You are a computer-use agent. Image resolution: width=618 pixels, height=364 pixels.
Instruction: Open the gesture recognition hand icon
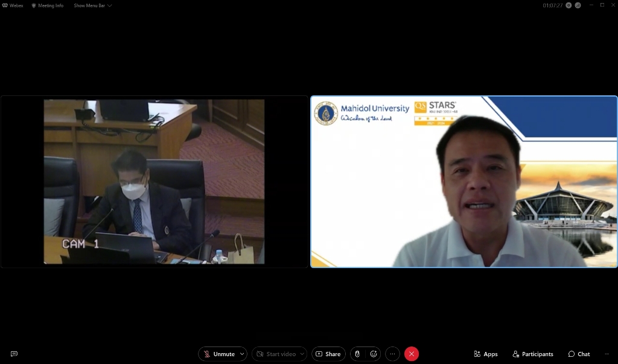357,354
